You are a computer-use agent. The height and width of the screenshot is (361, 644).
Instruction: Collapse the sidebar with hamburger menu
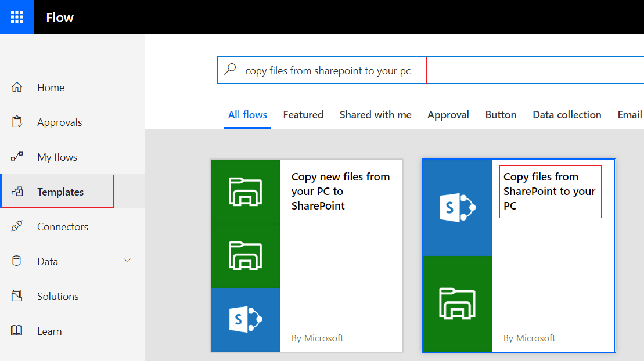point(17,52)
